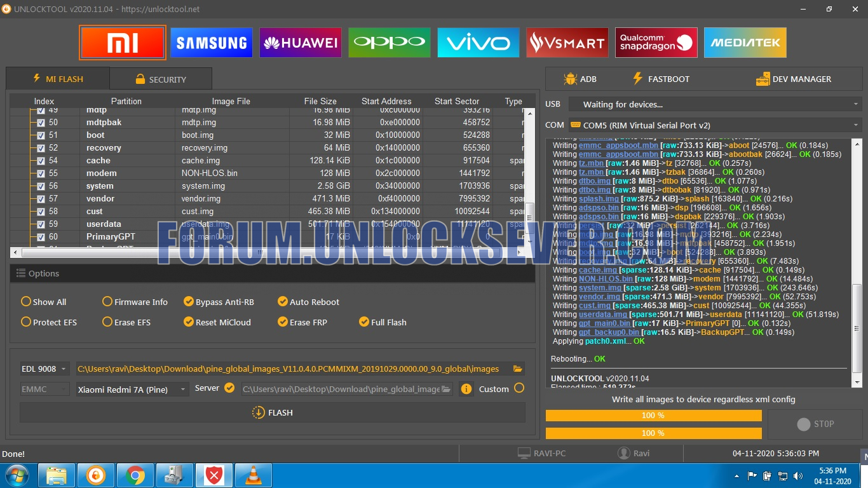Image resolution: width=868 pixels, height=488 pixels.
Task: Browse firmware folder with folder icon
Action: [518, 369]
